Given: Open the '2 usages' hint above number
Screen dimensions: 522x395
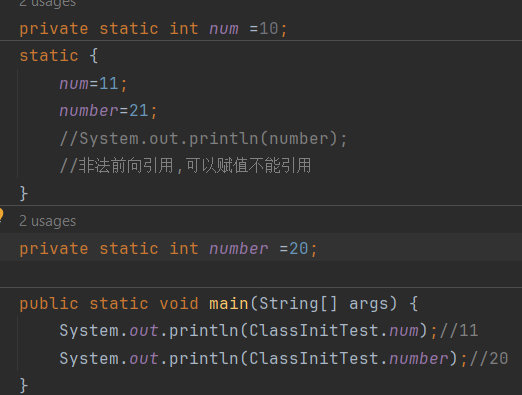Looking at the screenshot, I should tap(48, 221).
